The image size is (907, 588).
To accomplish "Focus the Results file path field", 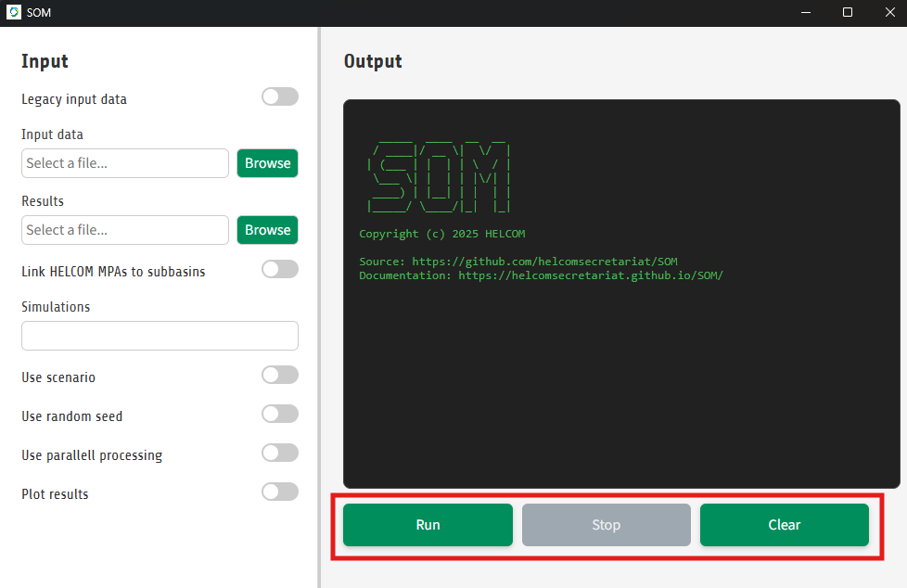I will (x=125, y=230).
